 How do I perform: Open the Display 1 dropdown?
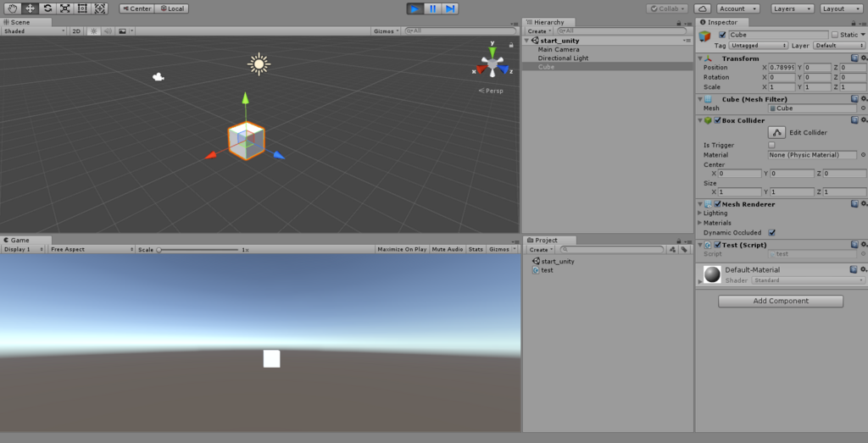click(23, 249)
